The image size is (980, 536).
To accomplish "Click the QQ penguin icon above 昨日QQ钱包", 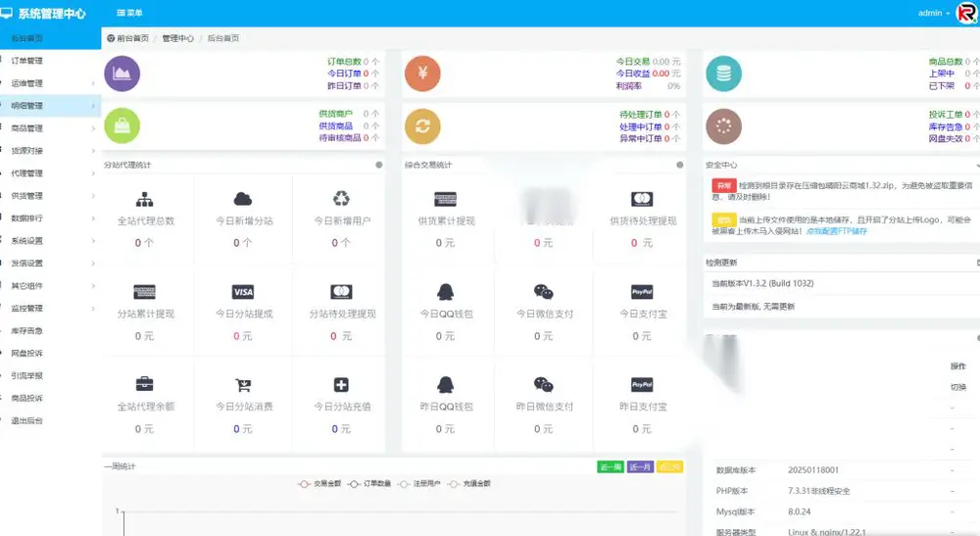I will click(446, 384).
